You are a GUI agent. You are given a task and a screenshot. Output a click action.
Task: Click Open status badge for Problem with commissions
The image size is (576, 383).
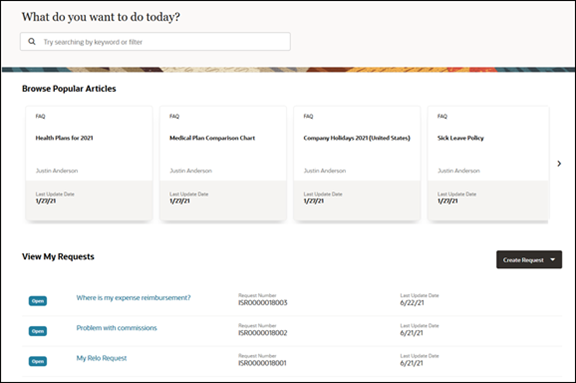[38, 331]
